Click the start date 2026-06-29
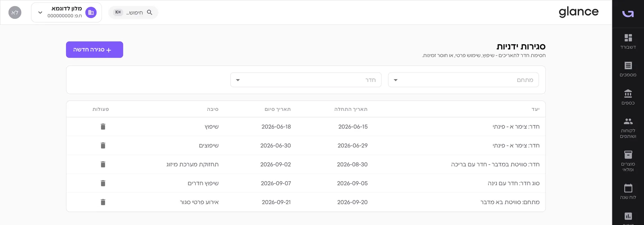The image size is (644, 225). coord(353,145)
